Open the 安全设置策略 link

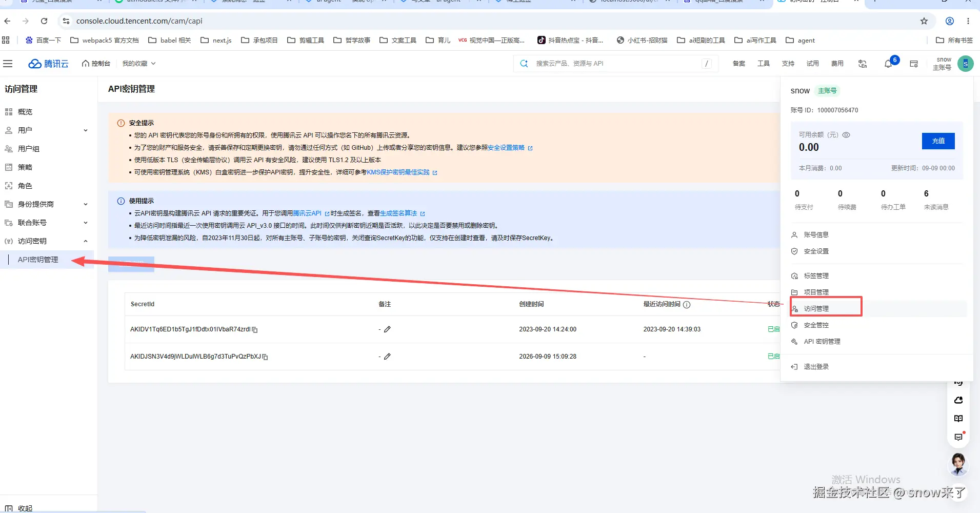tap(506, 148)
